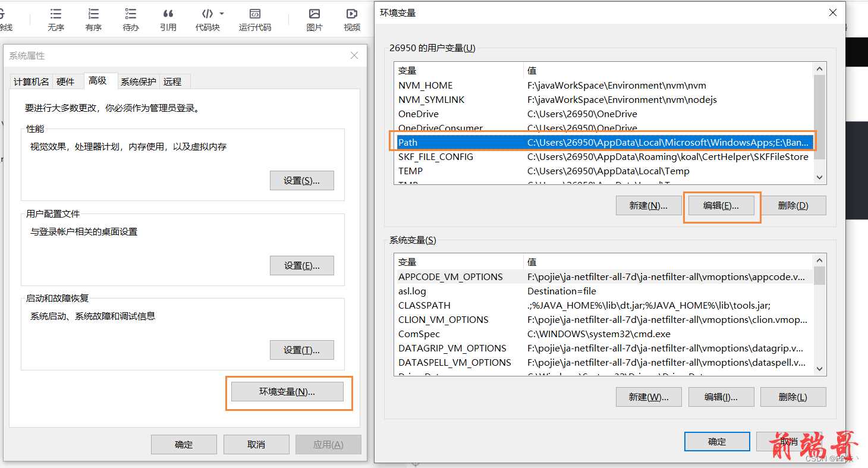The width and height of the screenshot is (868, 468).
Task: Switch to the 计算机名 tab in System Properties
Action: pyautogui.click(x=32, y=81)
